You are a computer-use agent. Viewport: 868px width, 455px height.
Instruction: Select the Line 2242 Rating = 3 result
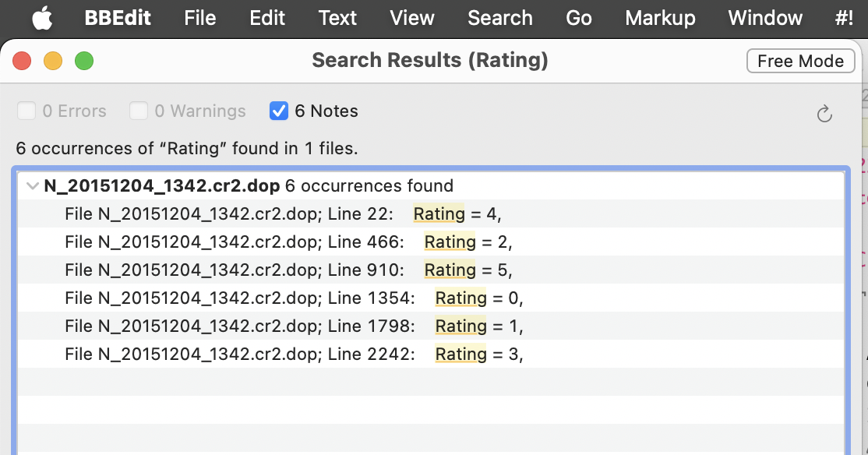431,354
